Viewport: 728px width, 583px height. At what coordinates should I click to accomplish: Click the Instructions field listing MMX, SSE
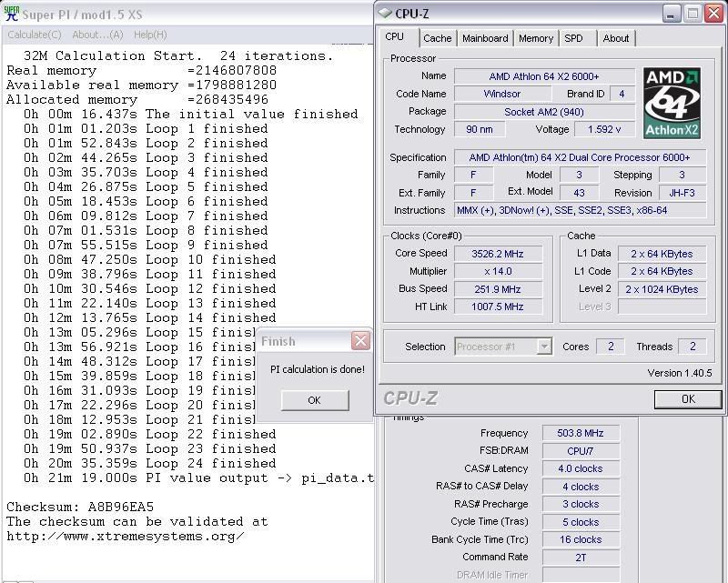pos(580,210)
